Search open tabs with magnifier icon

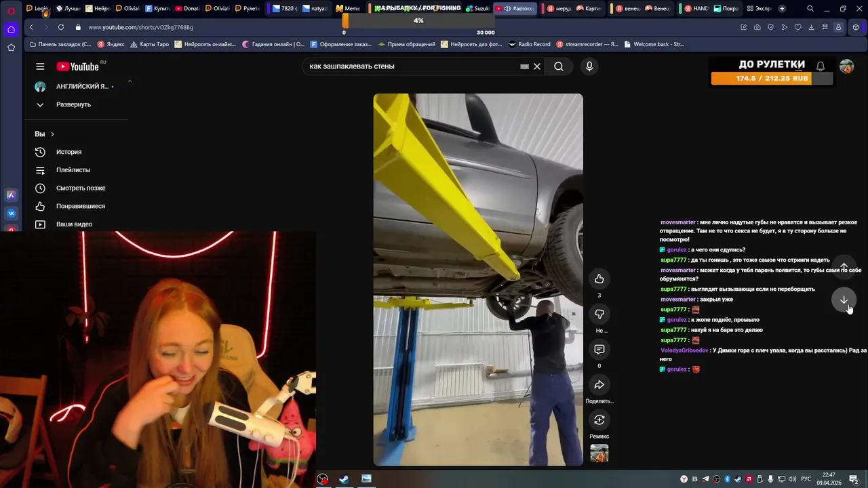click(x=810, y=9)
